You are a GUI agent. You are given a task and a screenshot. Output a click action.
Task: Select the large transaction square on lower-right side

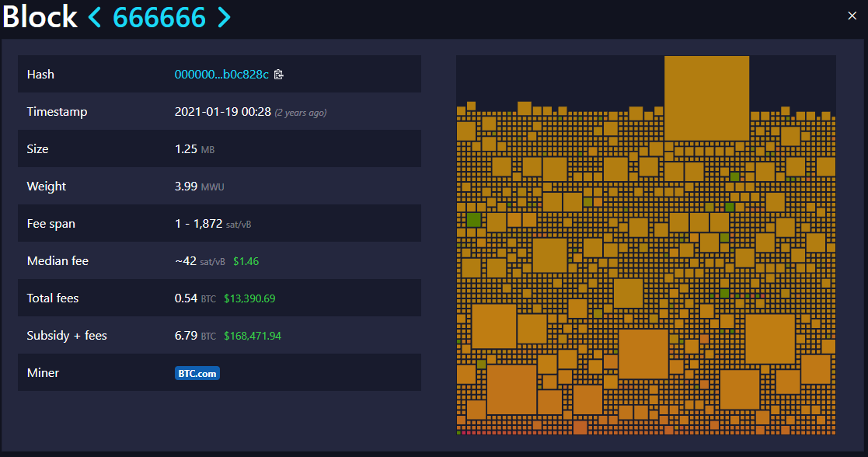click(769, 339)
